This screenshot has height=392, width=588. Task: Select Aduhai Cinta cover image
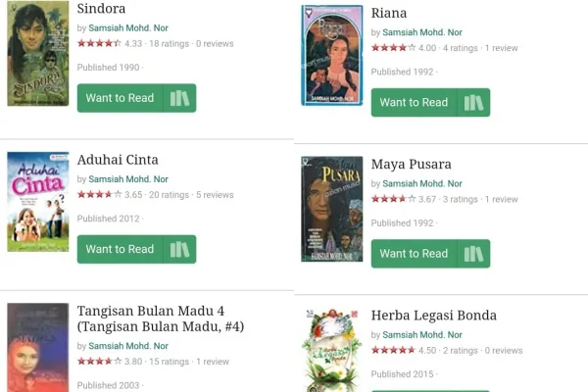click(x=38, y=202)
